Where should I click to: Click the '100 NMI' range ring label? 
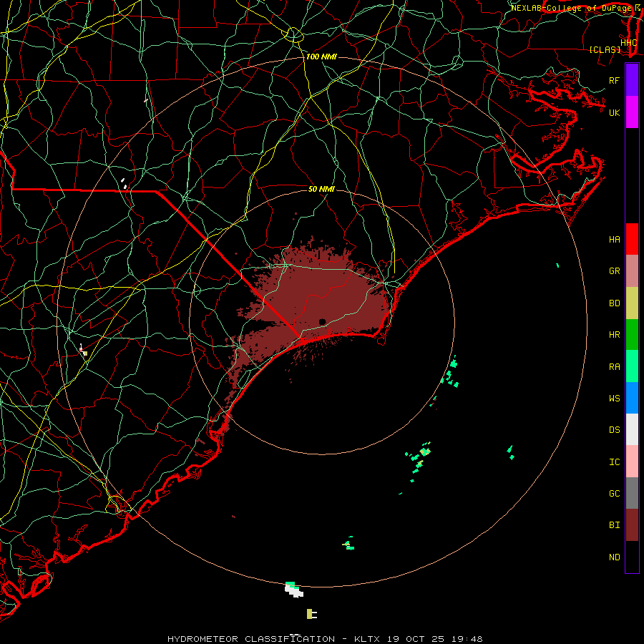tap(321, 57)
